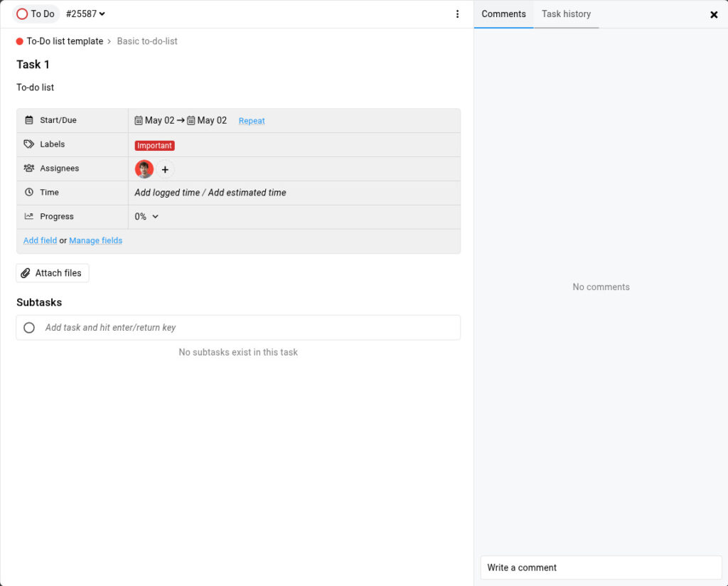The height and width of the screenshot is (586, 728).
Task: Click the Repeat link
Action: (252, 121)
